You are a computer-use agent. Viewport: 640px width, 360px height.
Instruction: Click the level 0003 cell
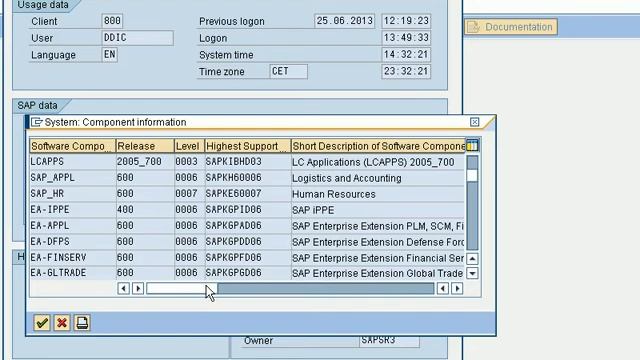tap(189, 162)
